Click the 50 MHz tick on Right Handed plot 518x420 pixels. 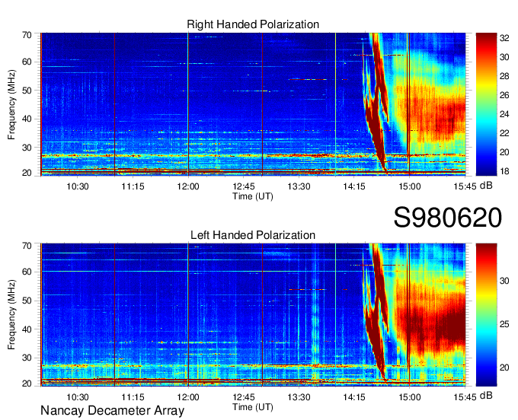coord(27,91)
